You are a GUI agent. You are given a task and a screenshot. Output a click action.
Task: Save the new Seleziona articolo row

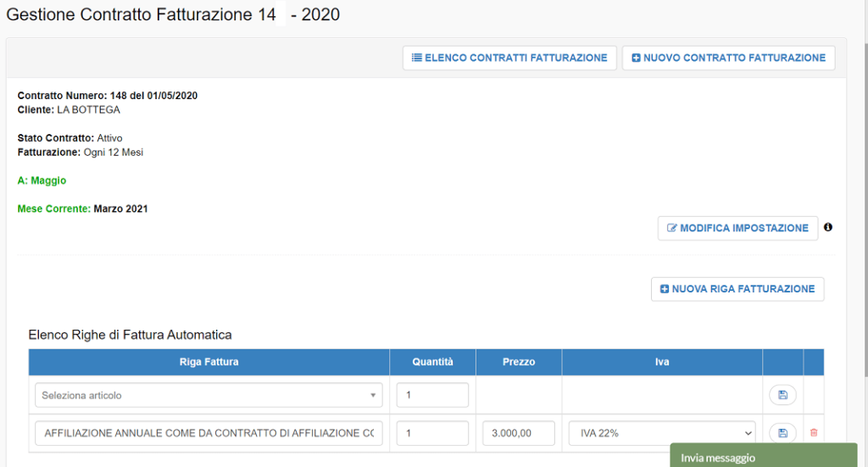(x=782, y=395)
